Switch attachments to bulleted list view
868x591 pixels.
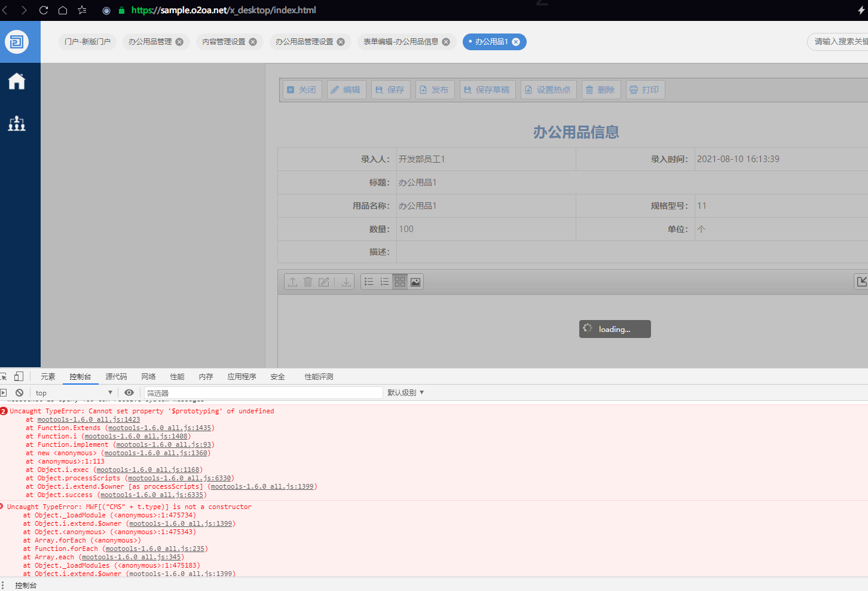tap(369, 282)
